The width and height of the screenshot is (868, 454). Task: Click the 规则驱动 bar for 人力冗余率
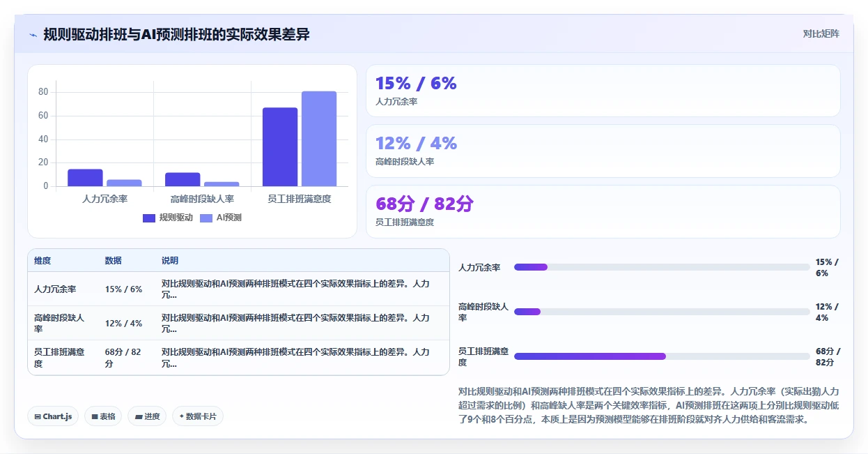click(85, 178)
